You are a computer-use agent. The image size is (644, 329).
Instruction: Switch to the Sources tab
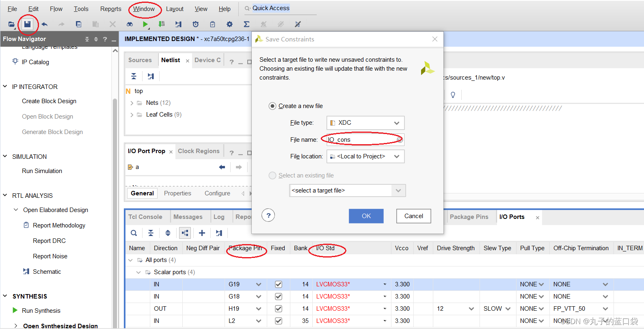point(140,60)
